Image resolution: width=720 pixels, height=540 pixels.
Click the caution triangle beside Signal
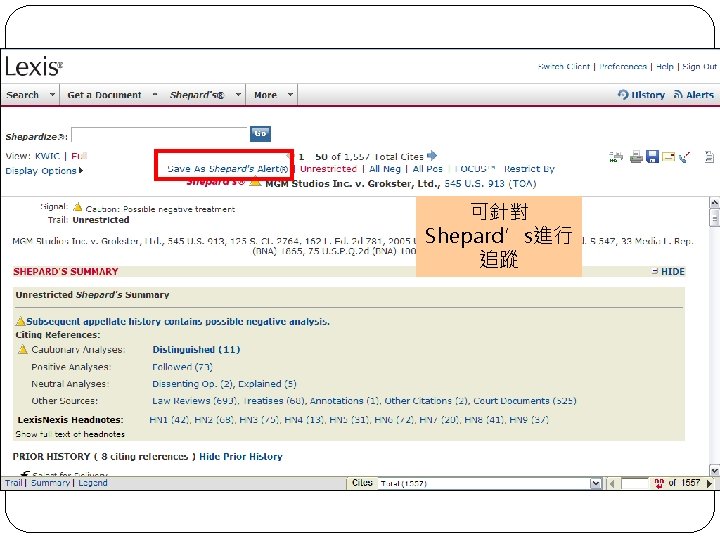(78, 207)
